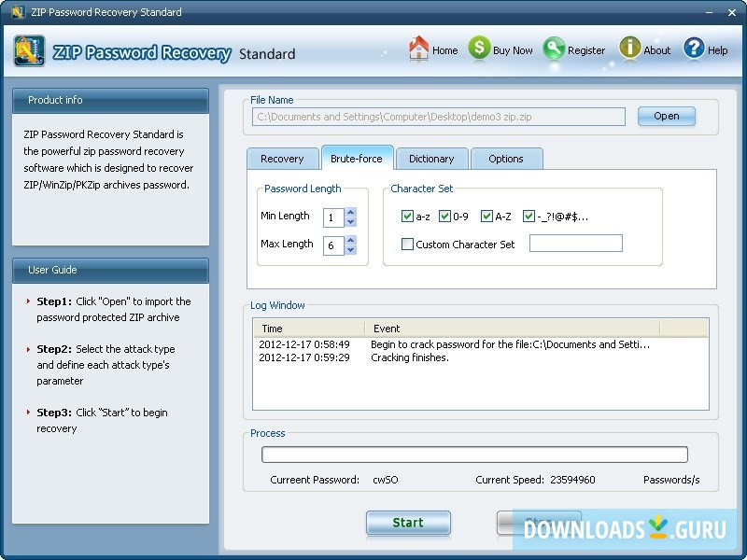Open the Buy Now link text

click(x=513, y=50)
